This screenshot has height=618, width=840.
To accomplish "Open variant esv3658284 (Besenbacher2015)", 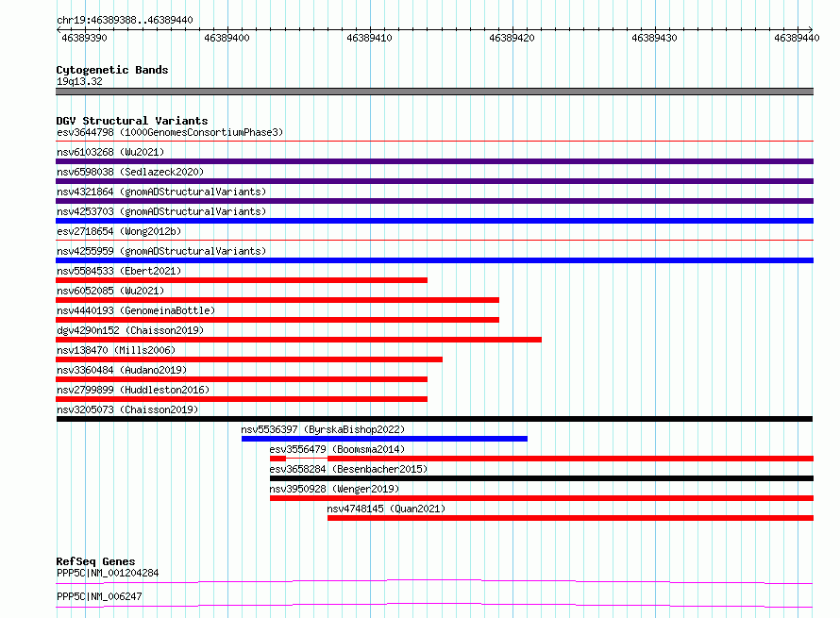I will (x=348, y=469).
